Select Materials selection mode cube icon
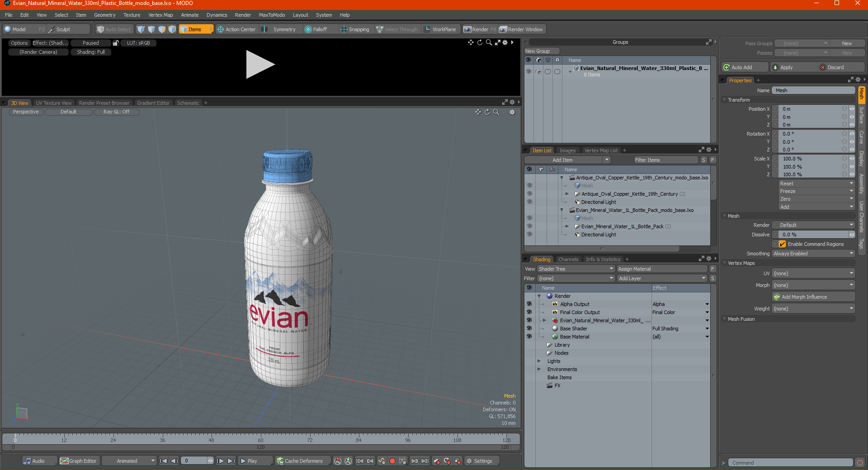Image resolution: width=868 pixels, height=470 pixels. tap(172, 29)
